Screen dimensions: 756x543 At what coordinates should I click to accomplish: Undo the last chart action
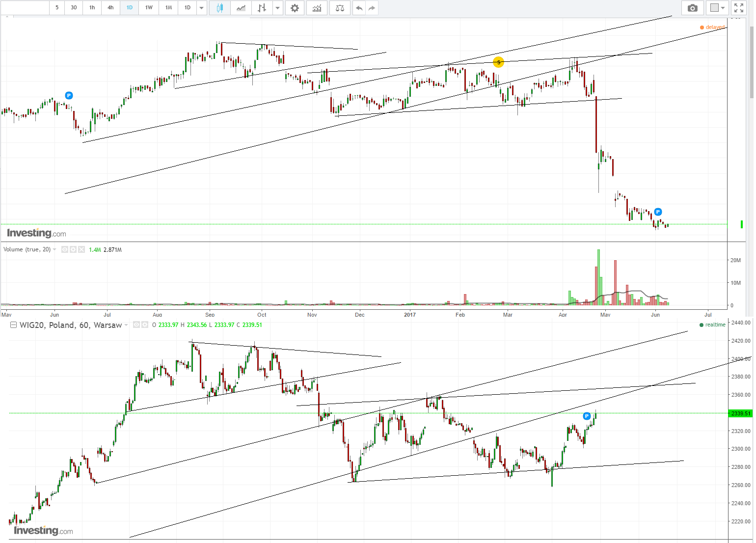(359, 8)
